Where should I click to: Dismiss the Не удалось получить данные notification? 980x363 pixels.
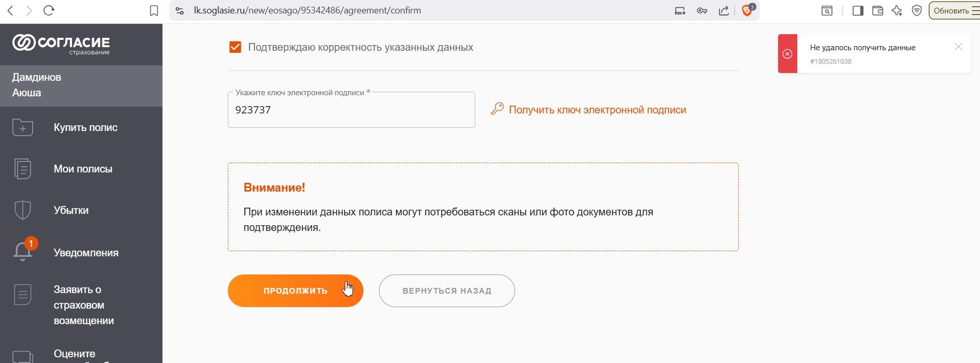(958, 47)
